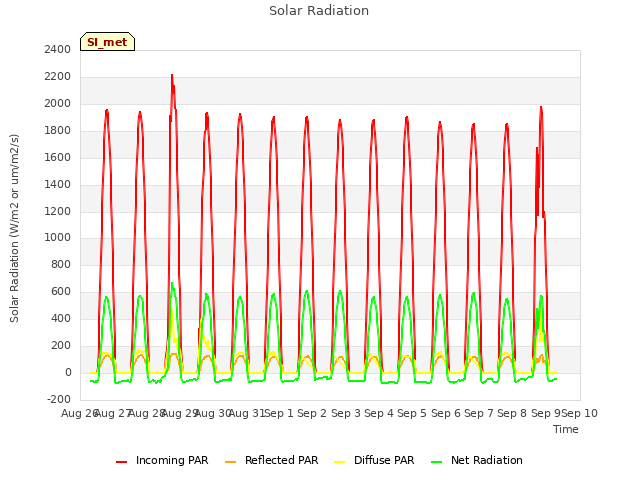Click the yellow Diffuse PAR spike near Aug 29
This screenshot has height=480, width=640.
(172, 312)
